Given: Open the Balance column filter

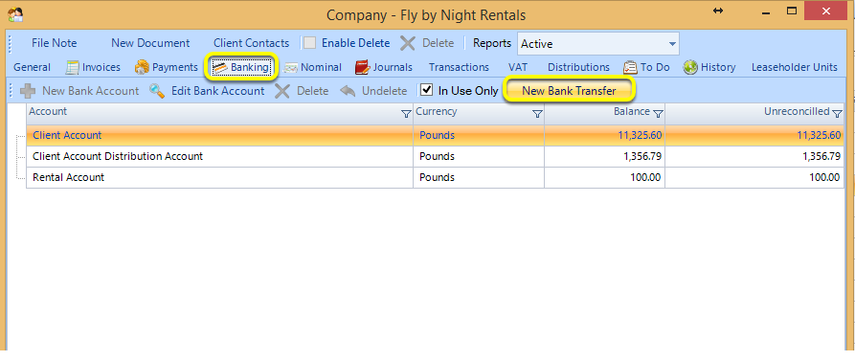Looking at the screenshot, I should pos(658,113).
